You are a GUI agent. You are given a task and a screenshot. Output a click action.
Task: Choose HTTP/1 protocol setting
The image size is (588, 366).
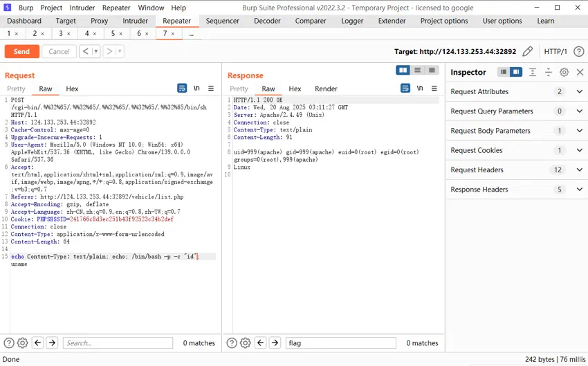555,51
